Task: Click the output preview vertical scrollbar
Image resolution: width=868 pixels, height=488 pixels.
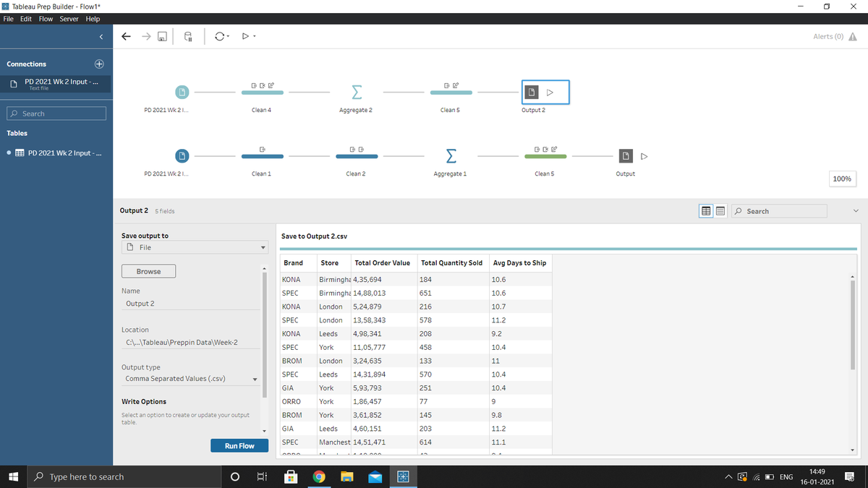Action: [853, 325]
